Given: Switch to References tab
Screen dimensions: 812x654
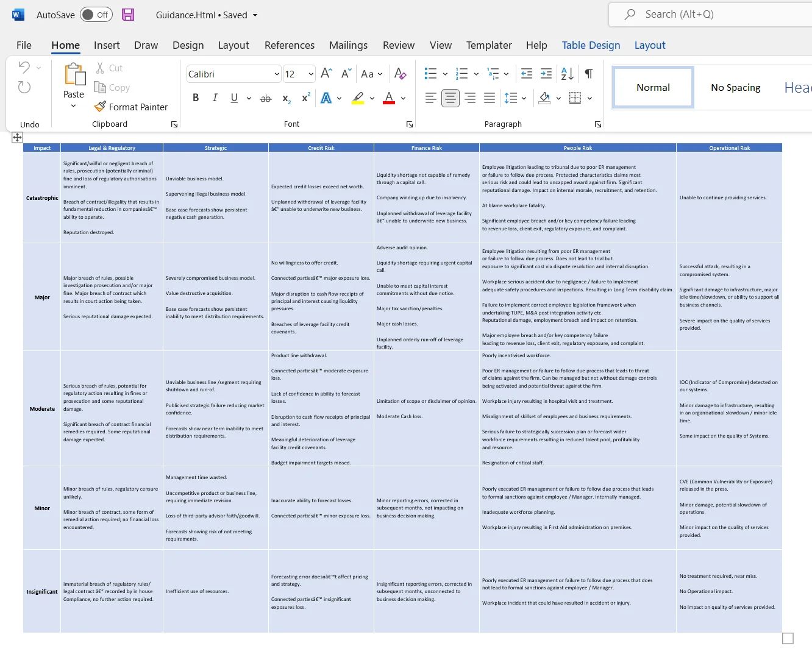Looking at the screenshot, I should 290,45.
